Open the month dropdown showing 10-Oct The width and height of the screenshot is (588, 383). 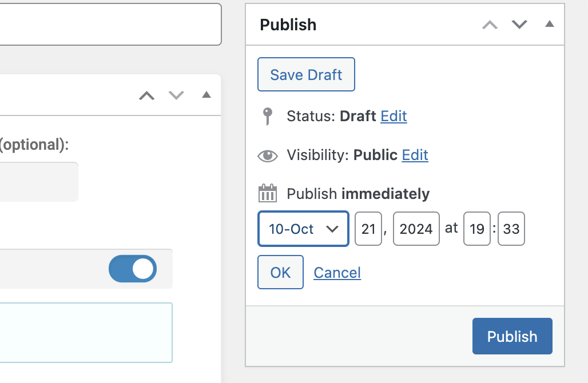pos(303,229)
